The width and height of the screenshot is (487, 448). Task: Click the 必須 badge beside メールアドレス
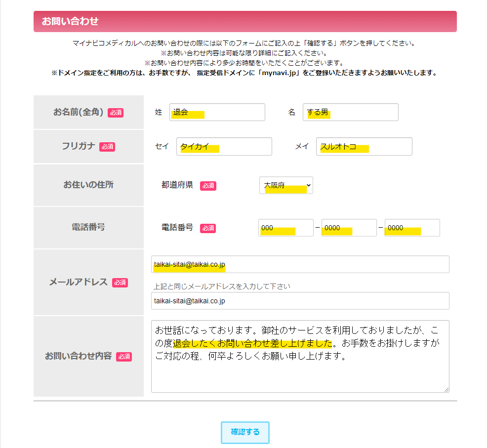pos(120,283)
